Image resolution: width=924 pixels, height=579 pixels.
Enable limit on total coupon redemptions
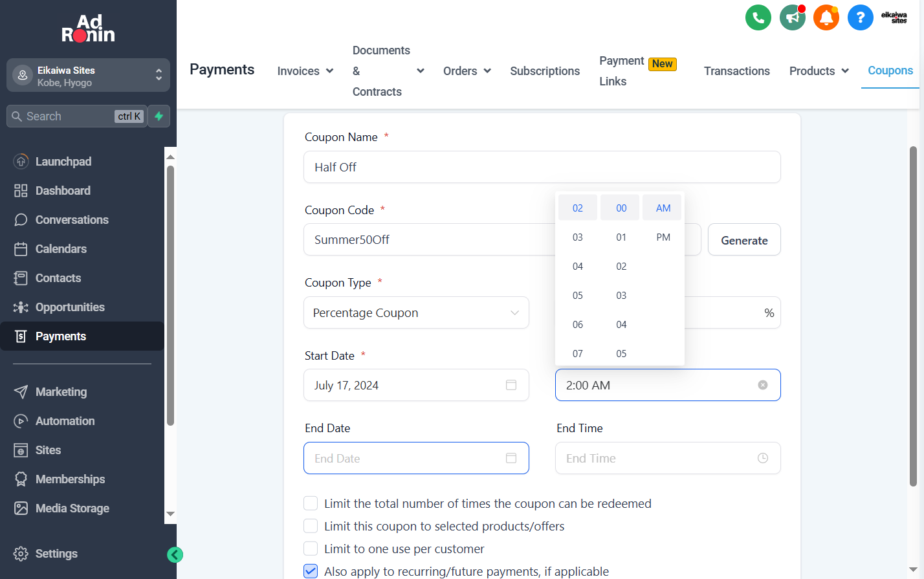(311, 503)
